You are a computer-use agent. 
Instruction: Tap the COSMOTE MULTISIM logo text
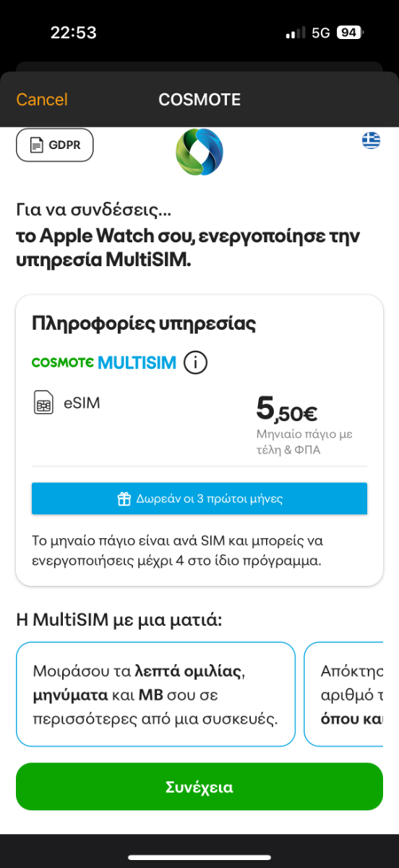pos(104,362)
